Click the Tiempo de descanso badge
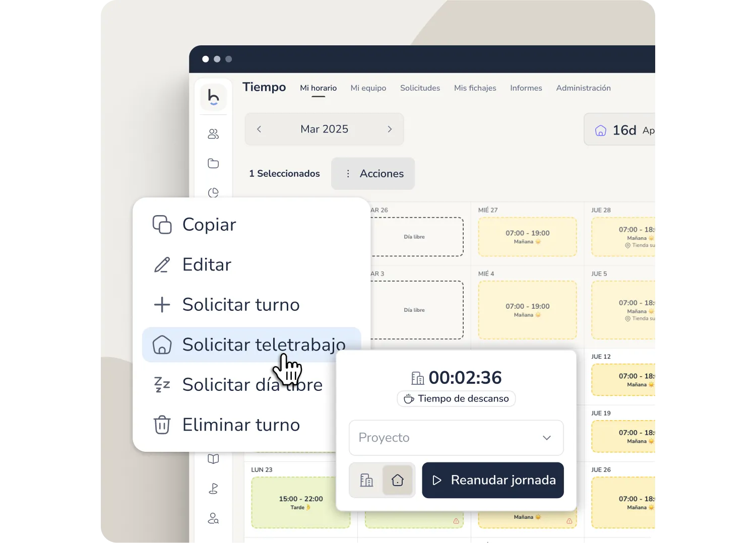Image resolution: width=756 pixels, height=543 pixels. pos(456,398)
